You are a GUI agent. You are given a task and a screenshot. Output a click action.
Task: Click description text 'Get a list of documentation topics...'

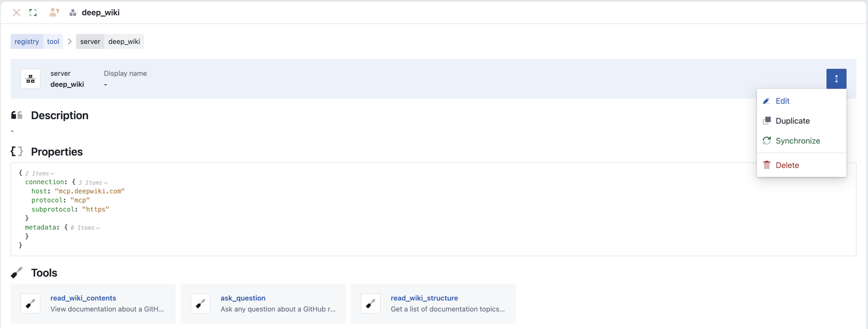(x=447, y=309)
